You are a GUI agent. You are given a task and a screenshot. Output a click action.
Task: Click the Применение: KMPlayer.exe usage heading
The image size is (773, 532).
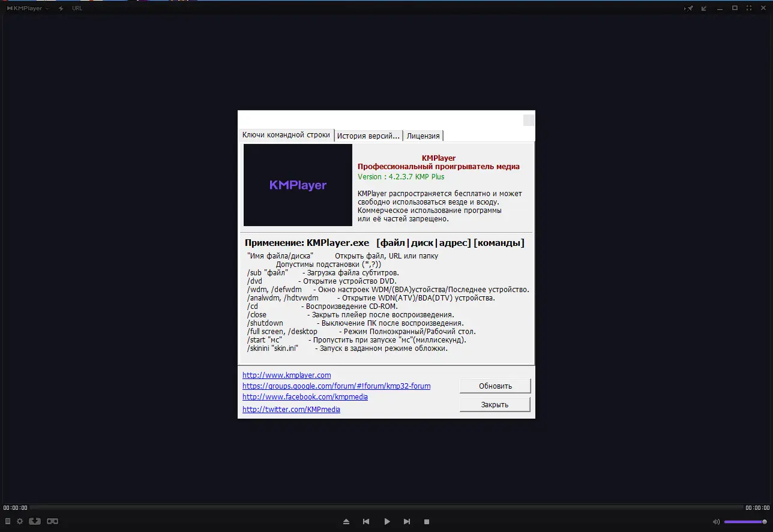pos(385,243)
